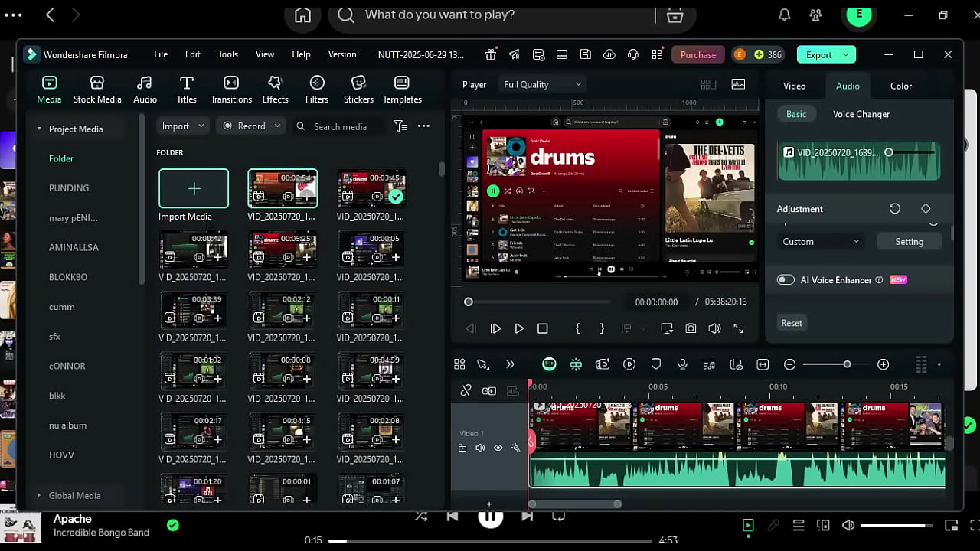The width and height of the screenshot is (980, 551).
Task: Click the voiceover microphone icon in timeline toolbar
Action: click(682, 365)
